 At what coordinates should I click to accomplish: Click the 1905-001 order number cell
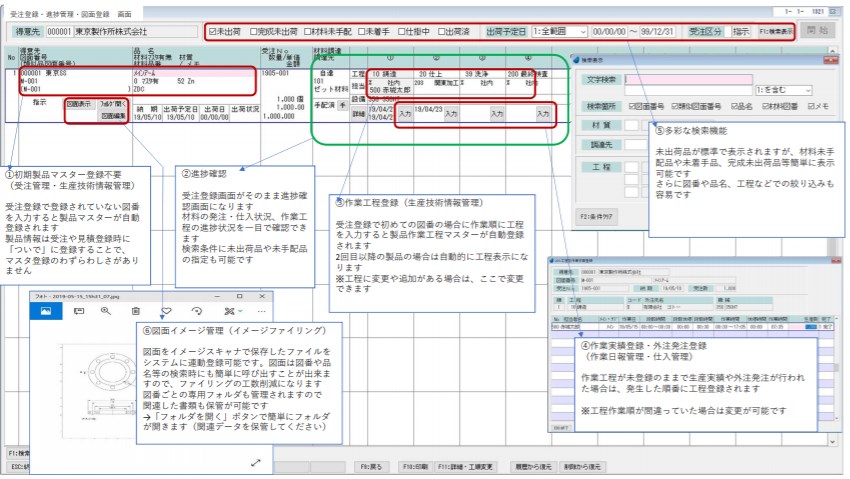point(275,73)
